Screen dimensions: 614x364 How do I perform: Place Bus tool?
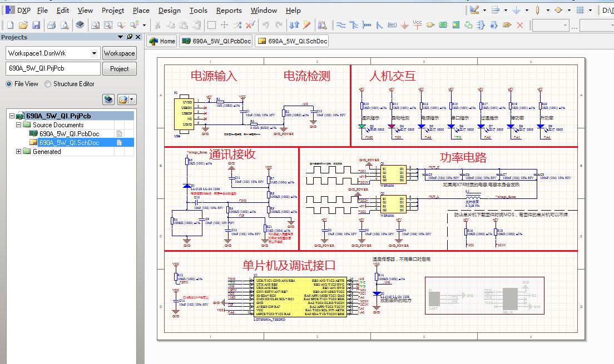[354, 26]
